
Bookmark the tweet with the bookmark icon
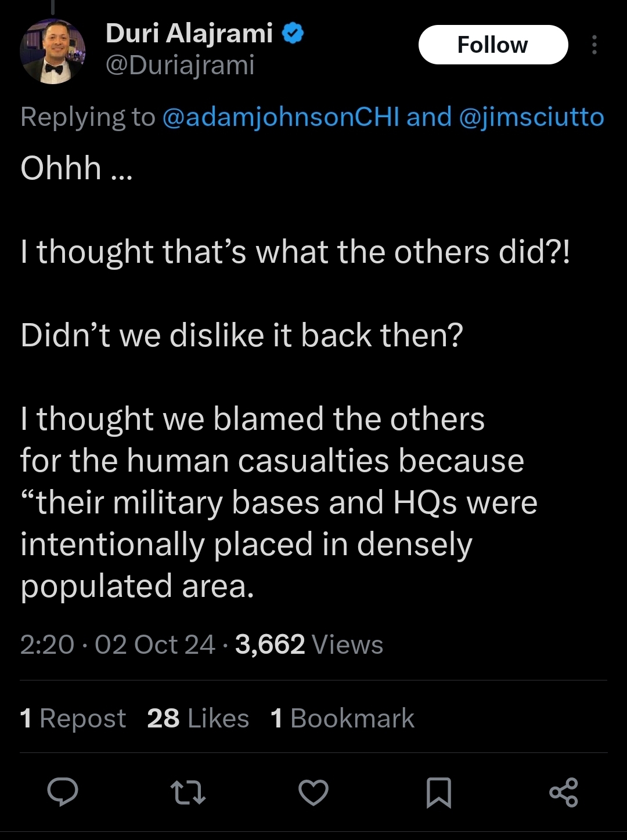(439, 793)
